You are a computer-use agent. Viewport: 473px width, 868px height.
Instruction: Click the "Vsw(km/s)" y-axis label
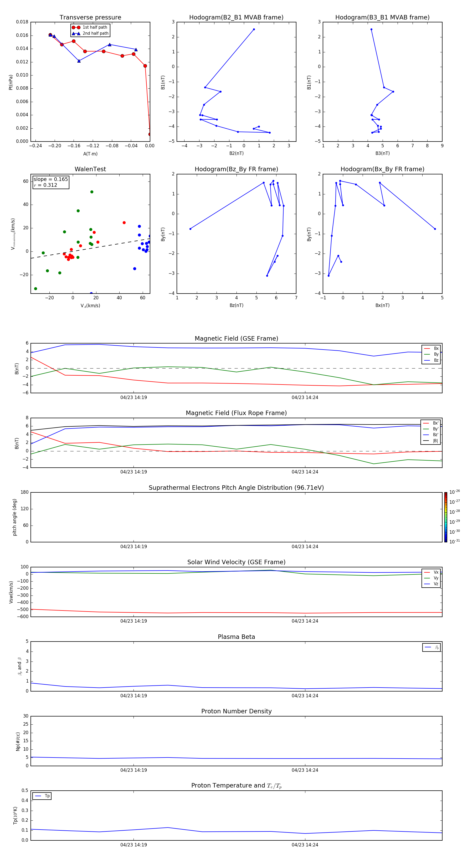11,592
